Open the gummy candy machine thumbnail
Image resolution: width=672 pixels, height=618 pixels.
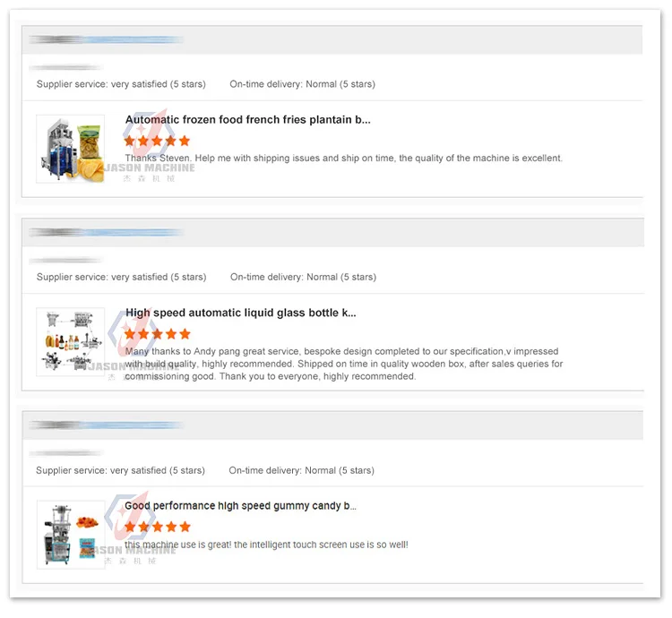click(70, 534)
